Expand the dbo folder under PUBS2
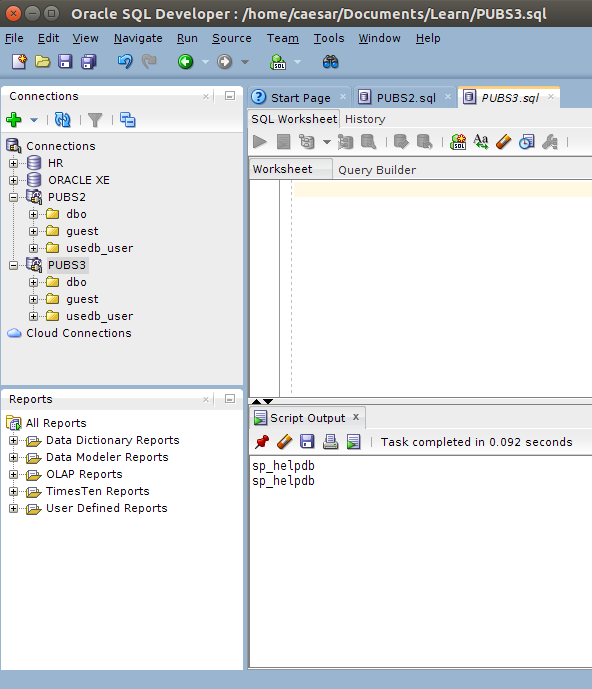Screen dimensions: 592x689 pyautogui.click(x=33, y=214)
